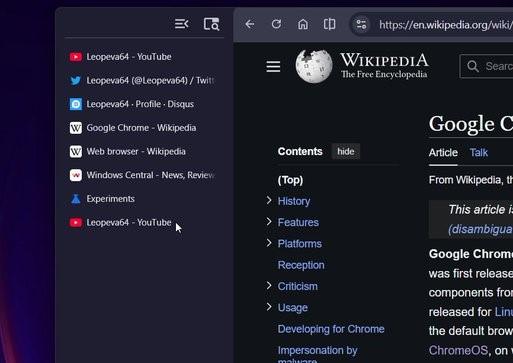Click the Wikipedia search field

[486, 66]
